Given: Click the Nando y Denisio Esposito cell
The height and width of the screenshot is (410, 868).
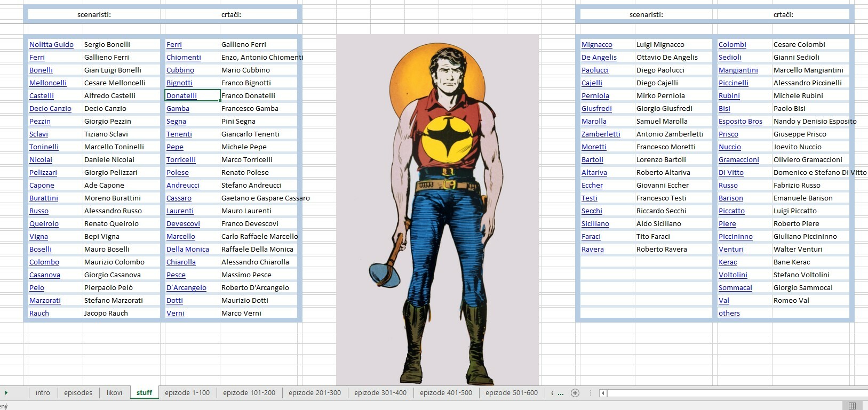Looking at the screenshot, I should [815, 122].
